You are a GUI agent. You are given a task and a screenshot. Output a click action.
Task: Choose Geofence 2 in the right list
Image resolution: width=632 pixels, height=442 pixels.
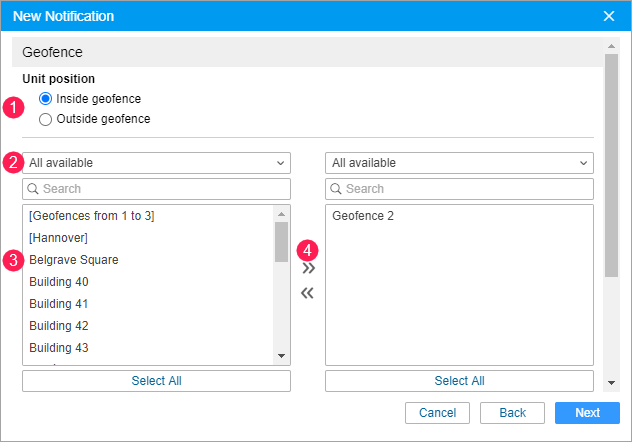[x=363, y=216]
